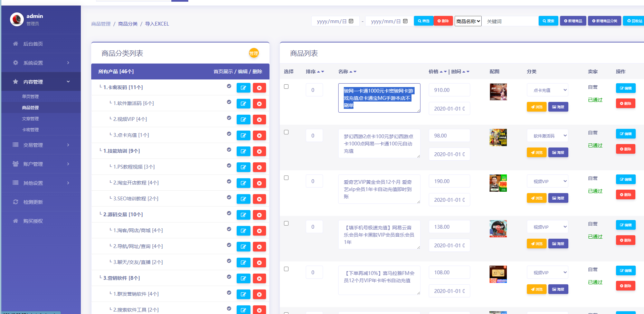
Task: Click the 筛选 filter icon button
Action: [x=424, y=21]
